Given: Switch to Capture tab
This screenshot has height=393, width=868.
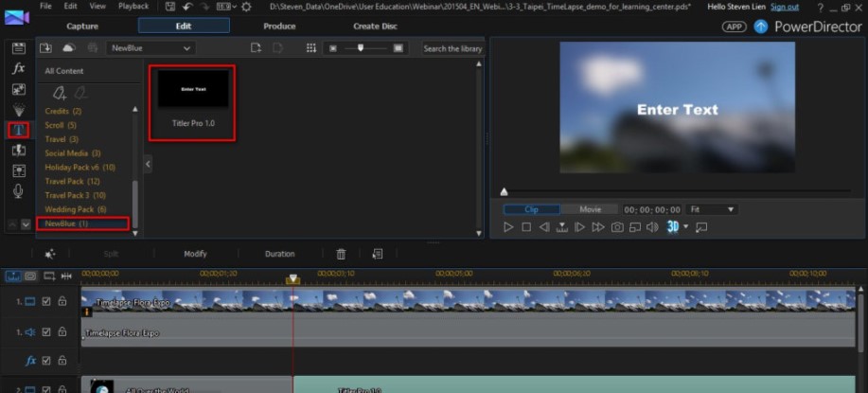Looking at the screenshot, I should click(x=82, y=26).
